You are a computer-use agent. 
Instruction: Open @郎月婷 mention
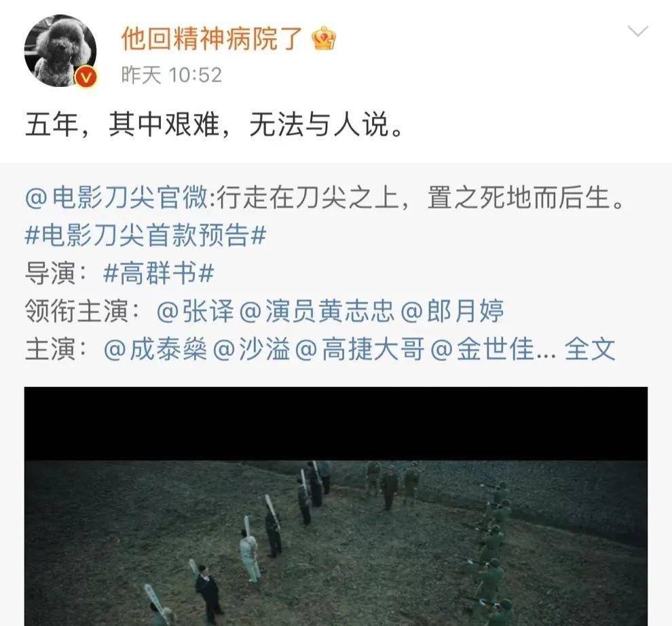coord(452,311)
